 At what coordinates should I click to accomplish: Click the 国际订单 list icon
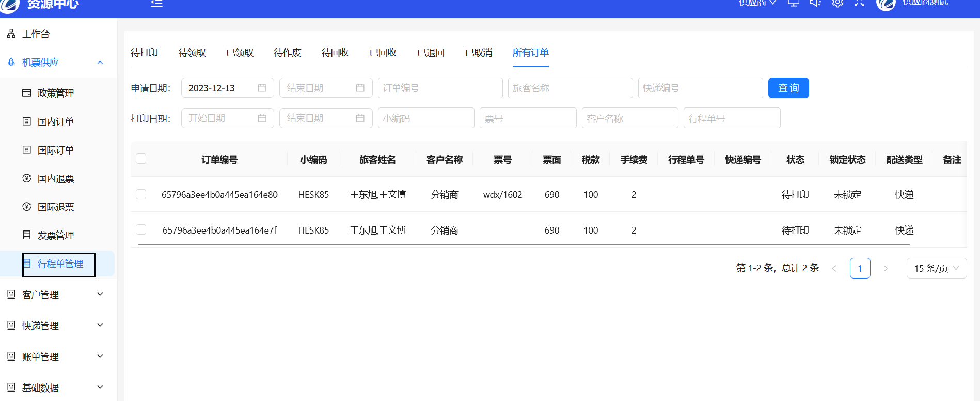pos(27,150)
